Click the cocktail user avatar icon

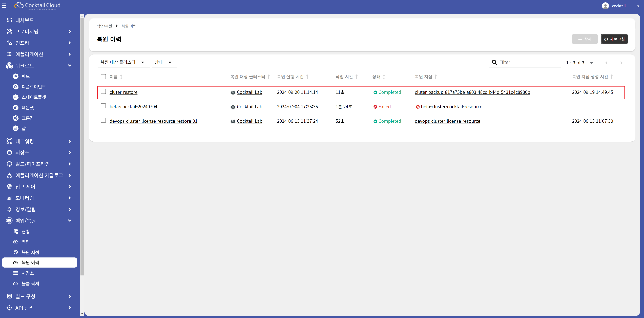tap(605, 6)
